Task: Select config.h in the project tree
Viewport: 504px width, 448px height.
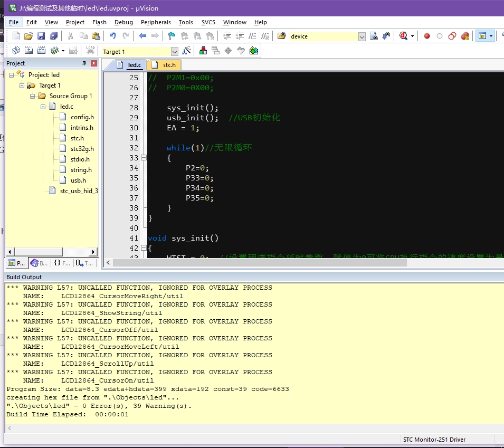Action: 82,117
